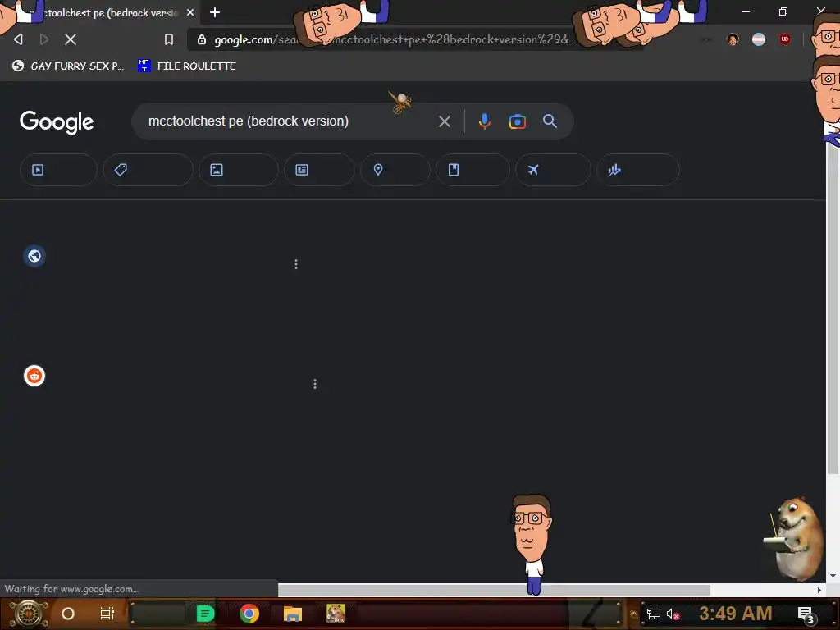
Task: Select the News filter chip
Action: pos(319,170)
